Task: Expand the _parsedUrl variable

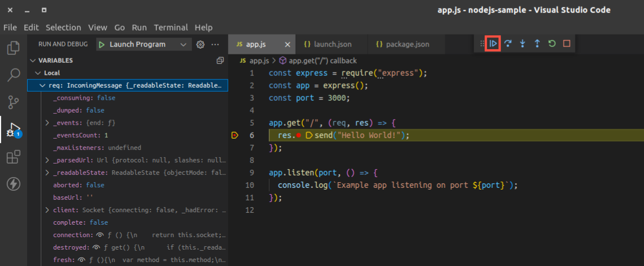Action: coord(47,160)
